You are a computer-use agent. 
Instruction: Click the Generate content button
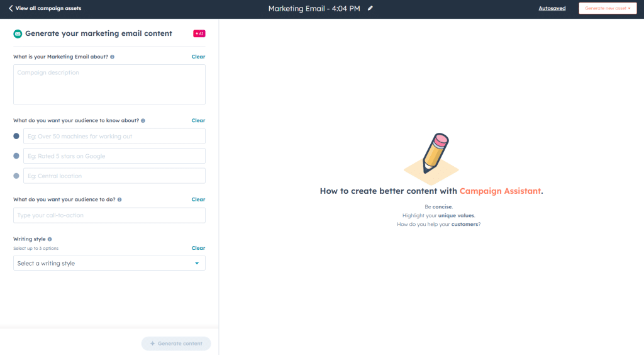(x=176, y=344)
